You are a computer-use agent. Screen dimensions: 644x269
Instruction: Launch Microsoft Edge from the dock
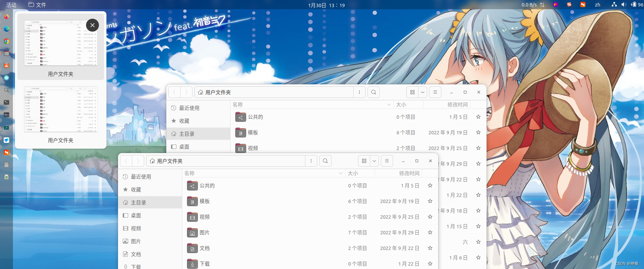pos(6,29)
